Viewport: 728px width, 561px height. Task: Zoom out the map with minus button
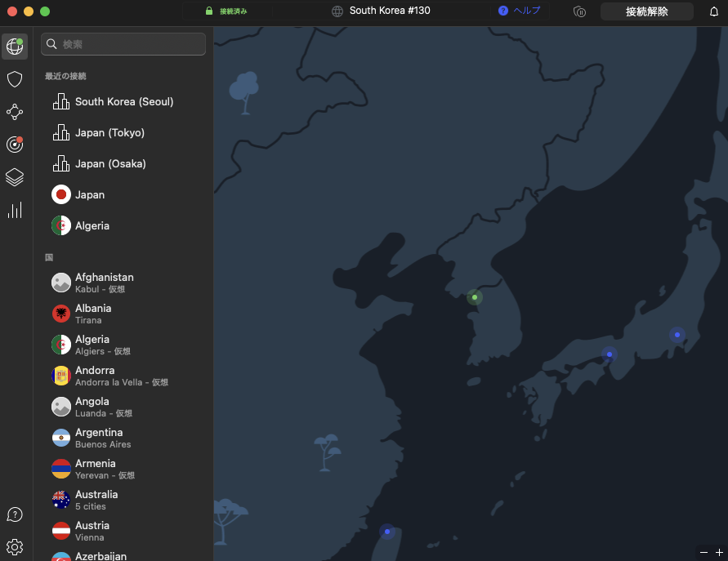[x=703, y=553]
